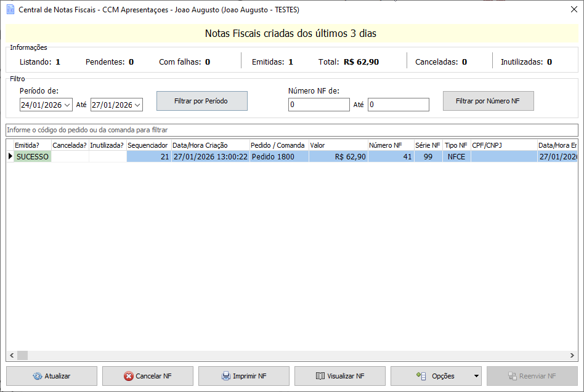The width and height of the screenshot is (584, 392).
Task: Click the Visualizar NF document icon
Action: point(320,376)
